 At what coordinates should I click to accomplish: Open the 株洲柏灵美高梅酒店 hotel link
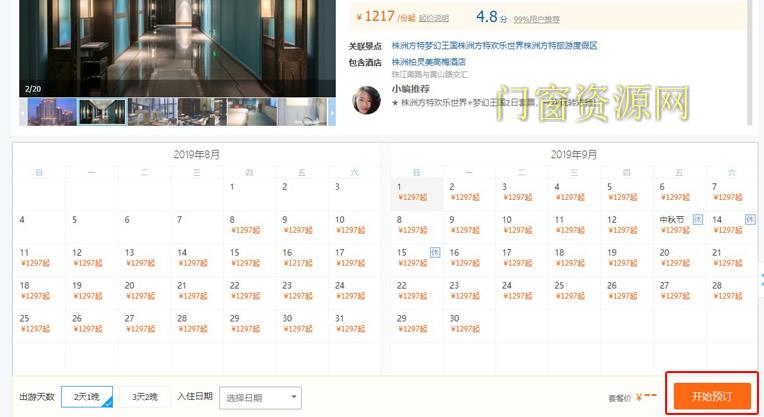pos(428,62)
